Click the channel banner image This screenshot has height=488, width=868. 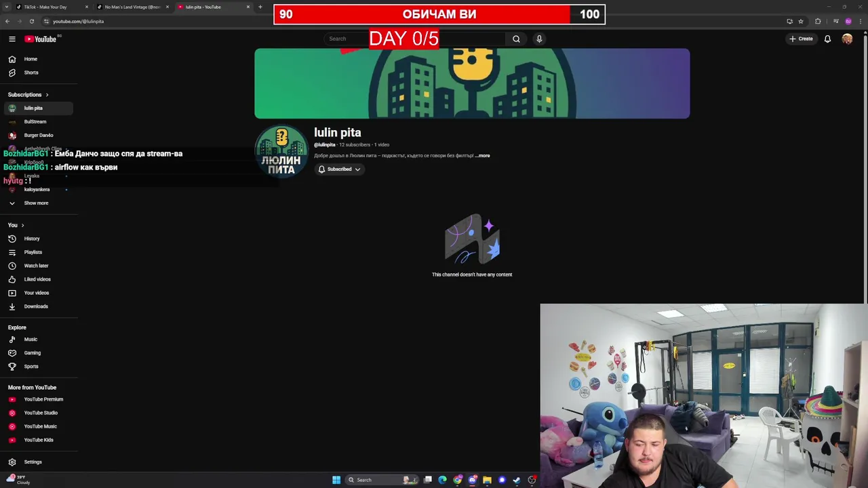click(472, 83)
